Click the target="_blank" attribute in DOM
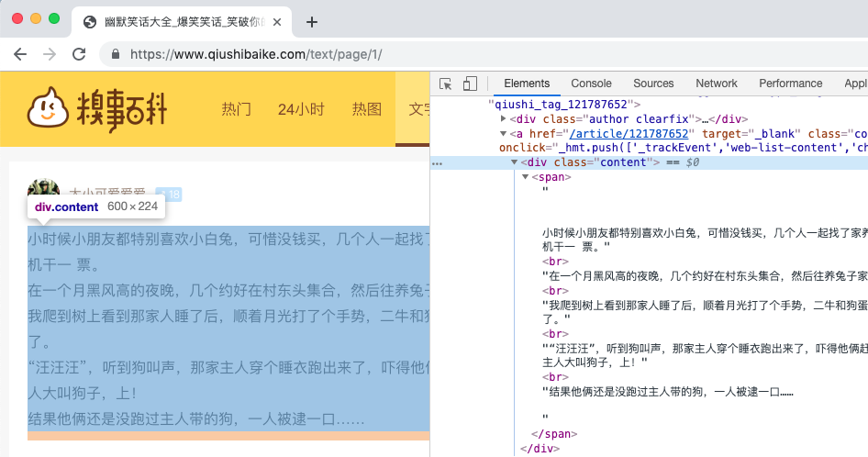The image size is (868, 457). tap(751, 133)
